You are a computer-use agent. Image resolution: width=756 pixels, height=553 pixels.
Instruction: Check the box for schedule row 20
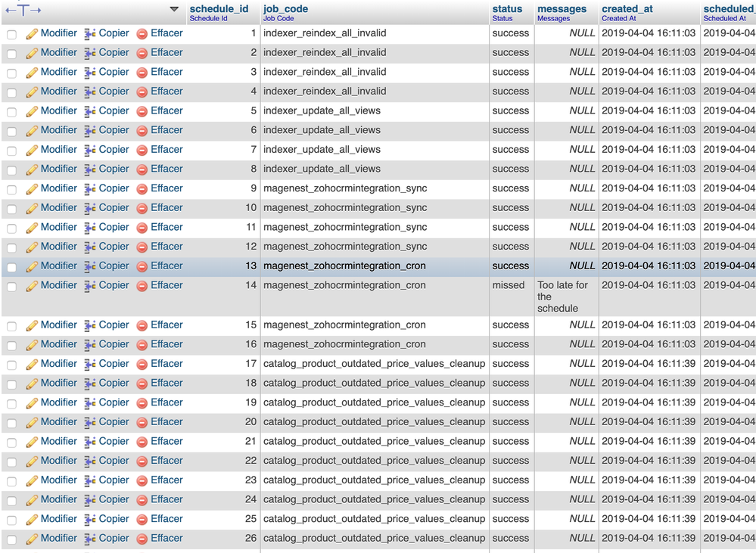click(11, 422)
